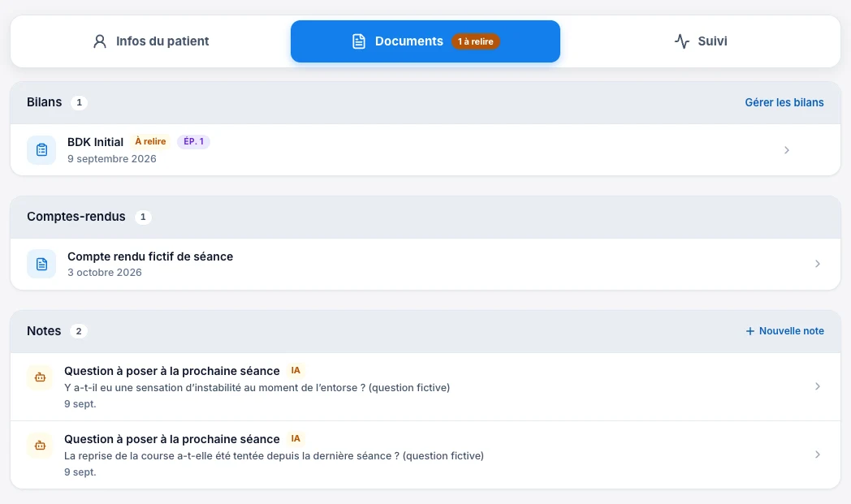The width and height of the screenshot is (851, 504).
Task: Open the note about instabilité de l'entorse
Action: click(425, 387)
